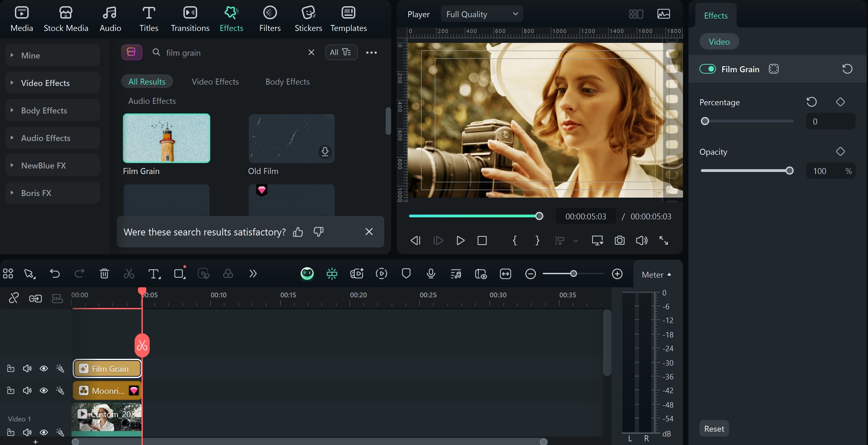868x445 pixels.
Task: Adjust the Opacity slider handle
Action: 789,170
